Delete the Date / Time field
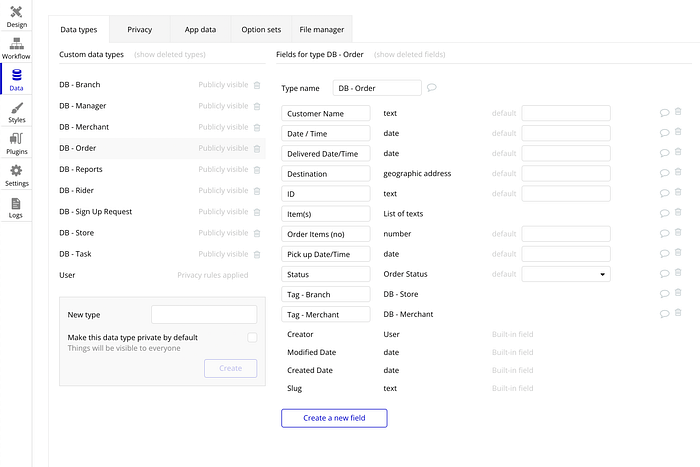The image size is (700, 467). pyautogui.click(x=678, y=132)
